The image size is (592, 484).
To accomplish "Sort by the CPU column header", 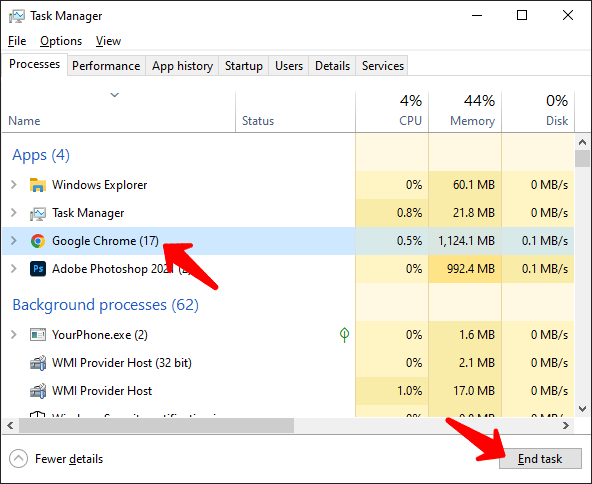I will tap(410, 121).
